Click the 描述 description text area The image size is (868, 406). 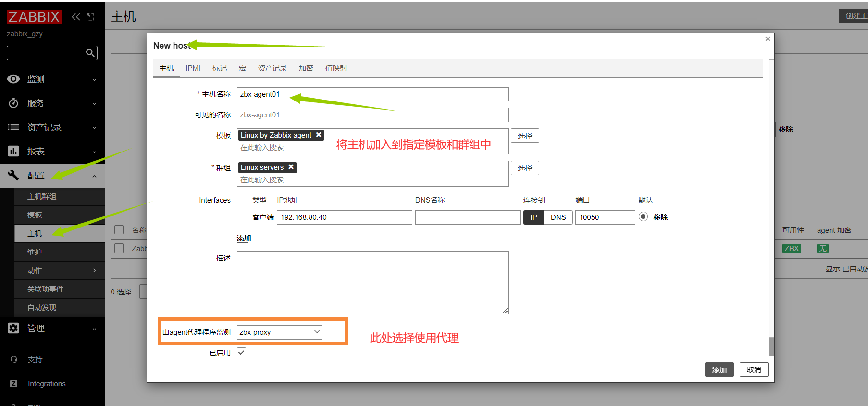[x=372, y=282]
